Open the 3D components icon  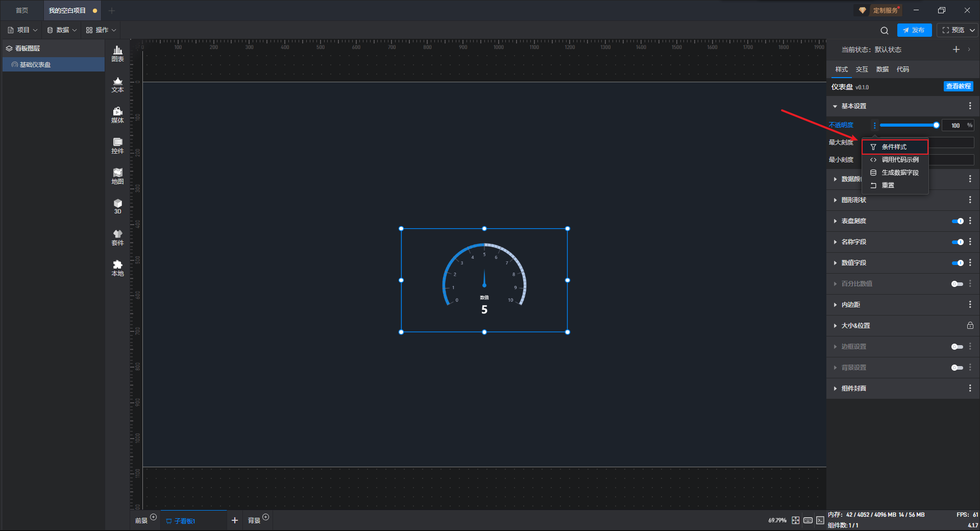click(117, 206)
